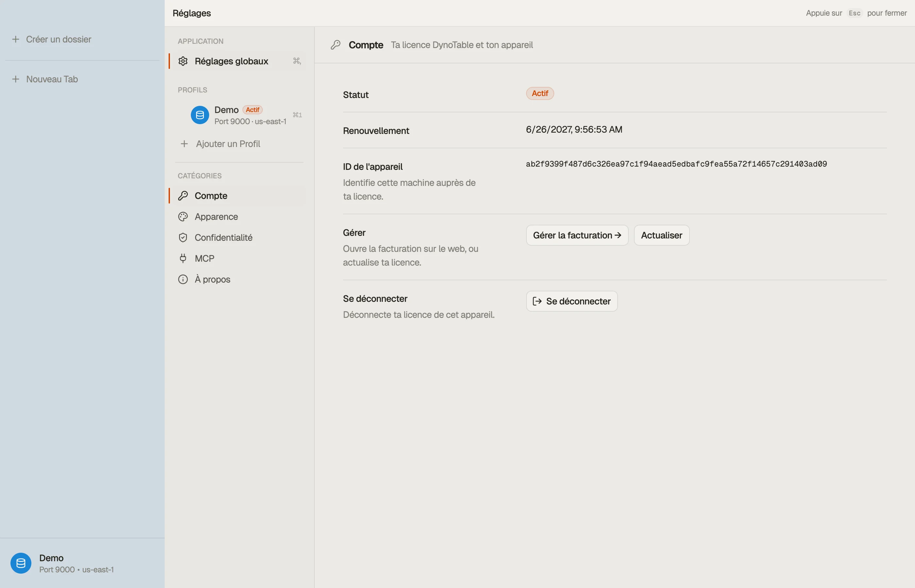Click the plus icon beside Ajouter un Profil
The width and height of the screenshot is (915, 588).
pyautogui.click(x=184, y=144)
